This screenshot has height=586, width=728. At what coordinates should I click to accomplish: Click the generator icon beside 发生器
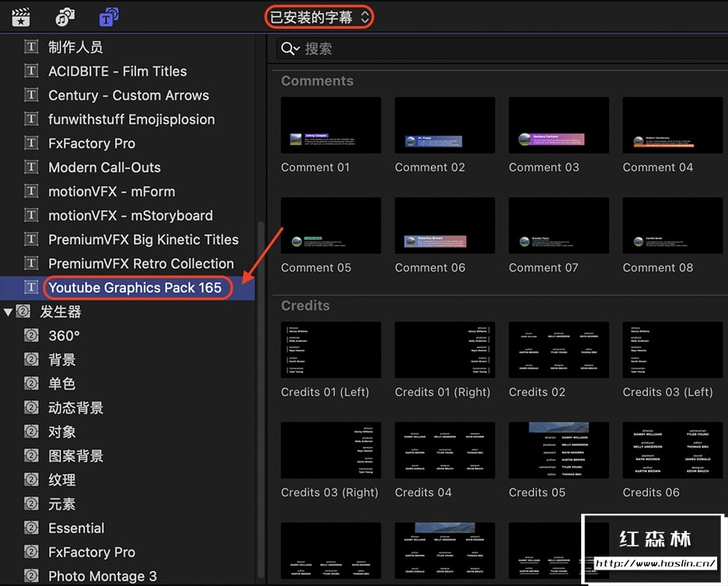pos(23,311)
